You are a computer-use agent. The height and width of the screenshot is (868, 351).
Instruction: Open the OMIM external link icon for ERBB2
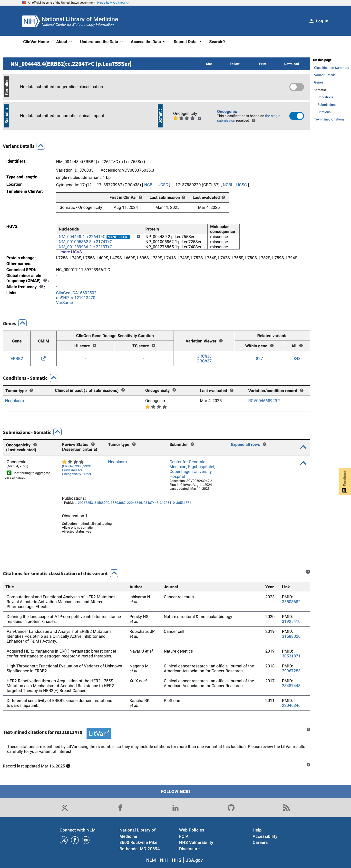click(x=44, y=359)
